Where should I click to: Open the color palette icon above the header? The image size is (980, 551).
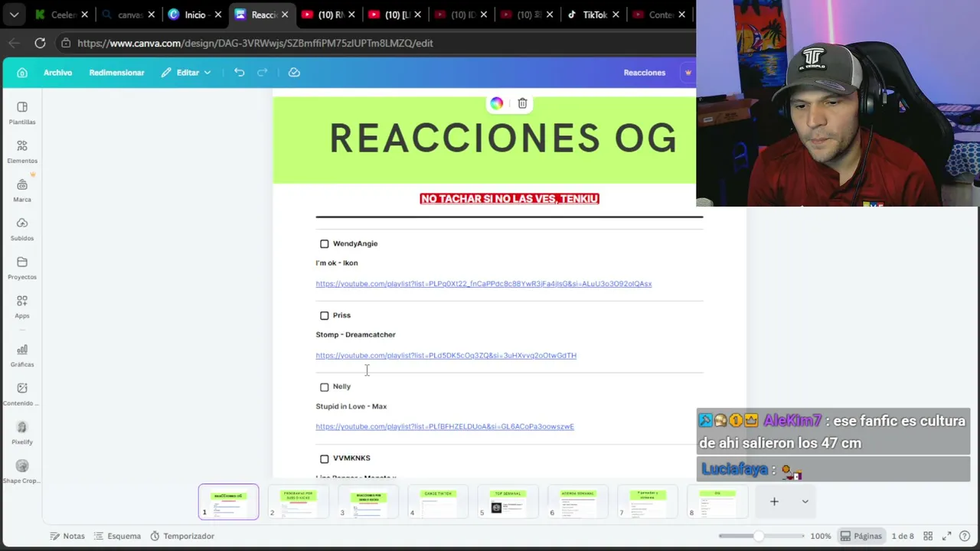click(497, 103)
